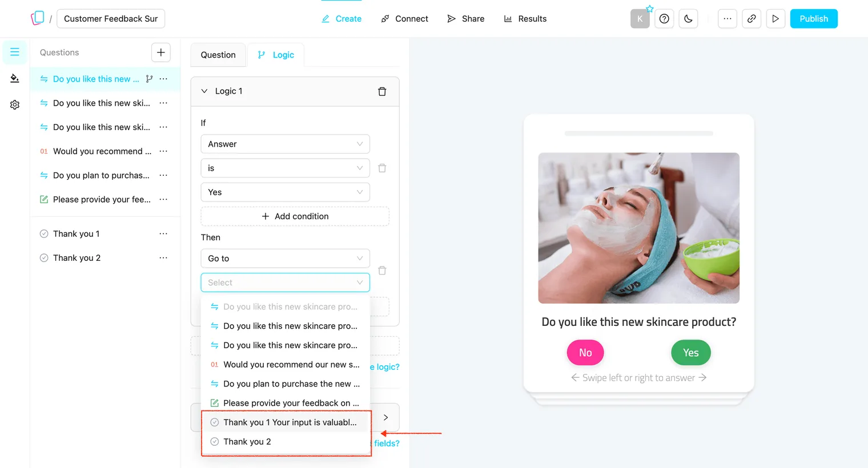This screenshot has width=868, height=468.
Task: Click the app logo icon
Action: (x=38, y=18)
